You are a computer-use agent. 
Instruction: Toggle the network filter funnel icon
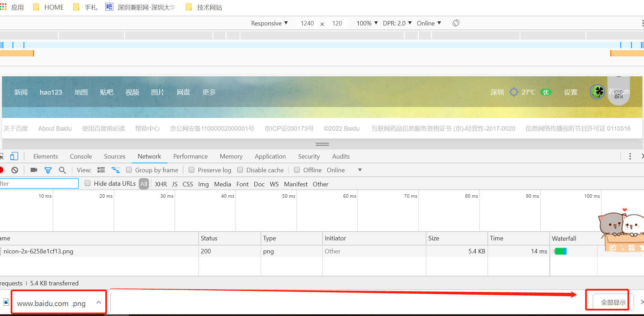pos(48,170)
